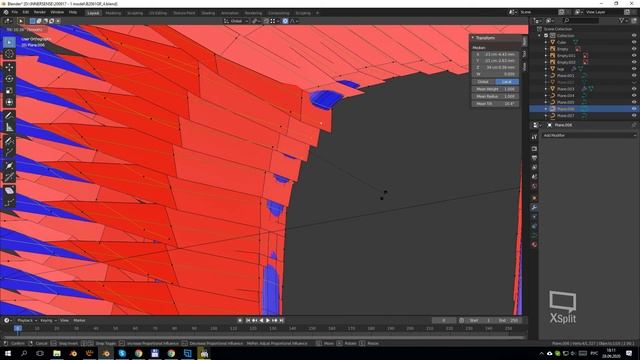Click the 3D viewport editor type icon

7,21
